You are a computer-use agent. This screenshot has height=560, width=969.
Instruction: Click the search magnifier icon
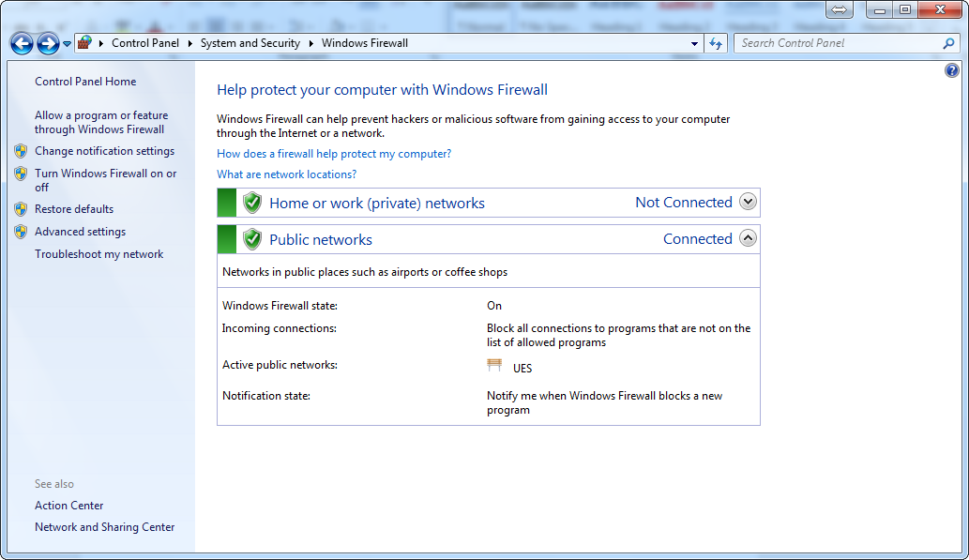point(948,43)
